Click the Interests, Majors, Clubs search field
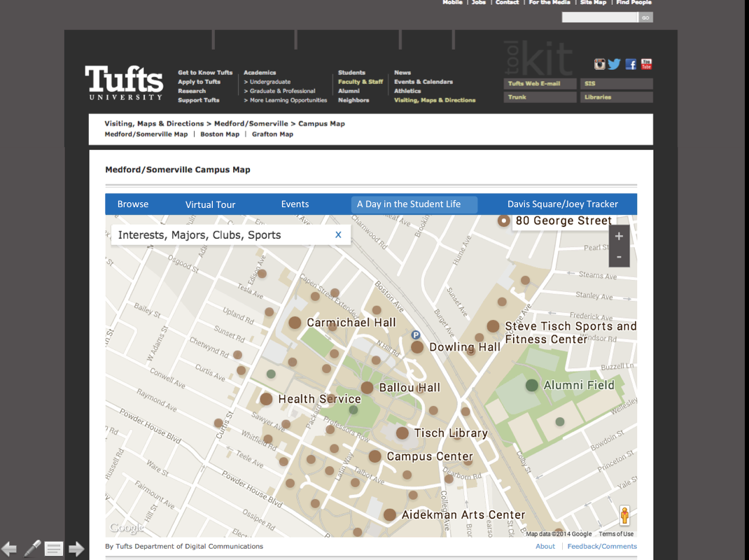Screen dimensions: 749x560 tap(217, 235)
